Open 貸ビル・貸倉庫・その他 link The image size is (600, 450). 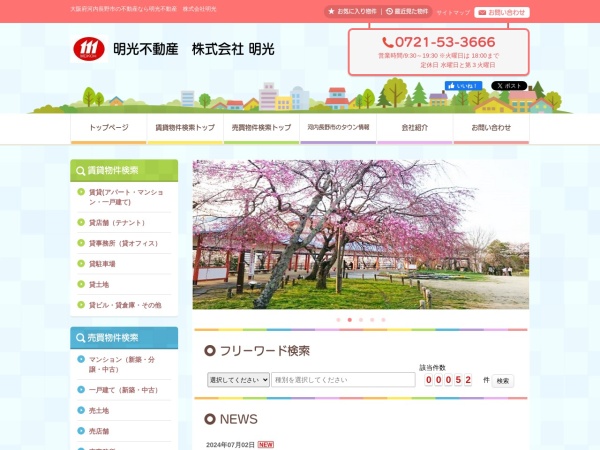[125, 305]
